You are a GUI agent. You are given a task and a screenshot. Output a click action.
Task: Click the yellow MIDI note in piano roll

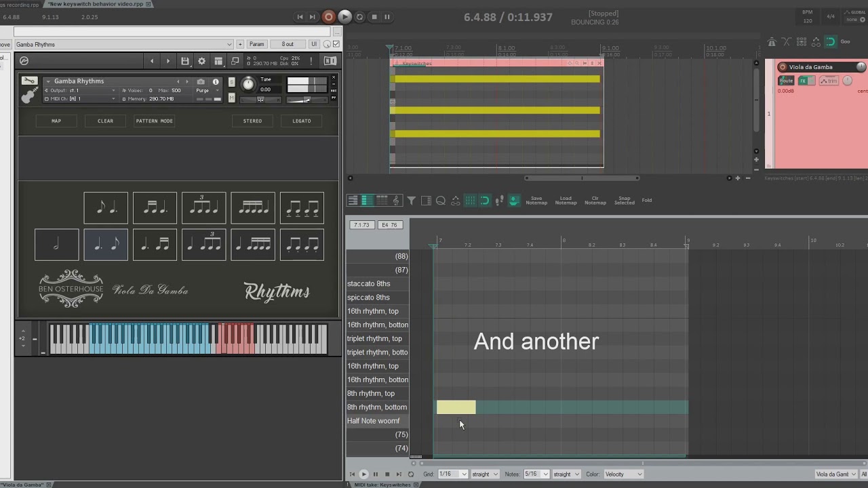[456, 407]
